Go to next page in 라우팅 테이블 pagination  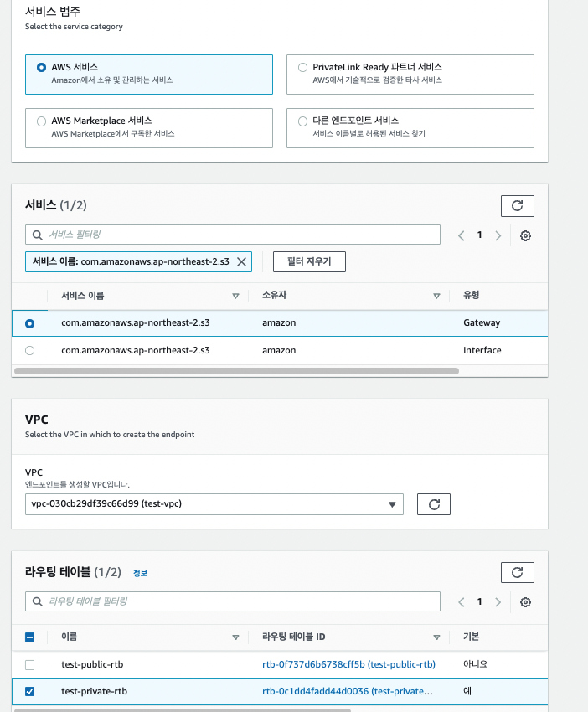(498, 602)
